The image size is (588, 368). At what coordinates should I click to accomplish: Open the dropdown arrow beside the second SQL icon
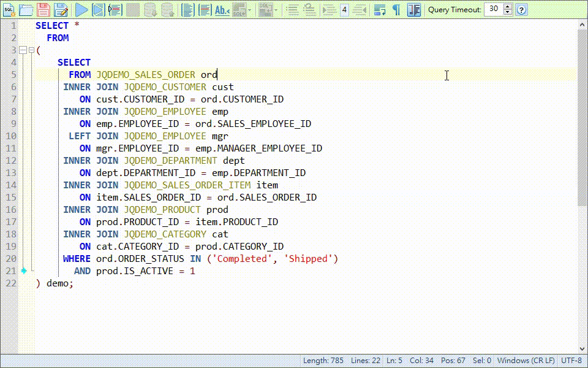click(x=276, y=10)
